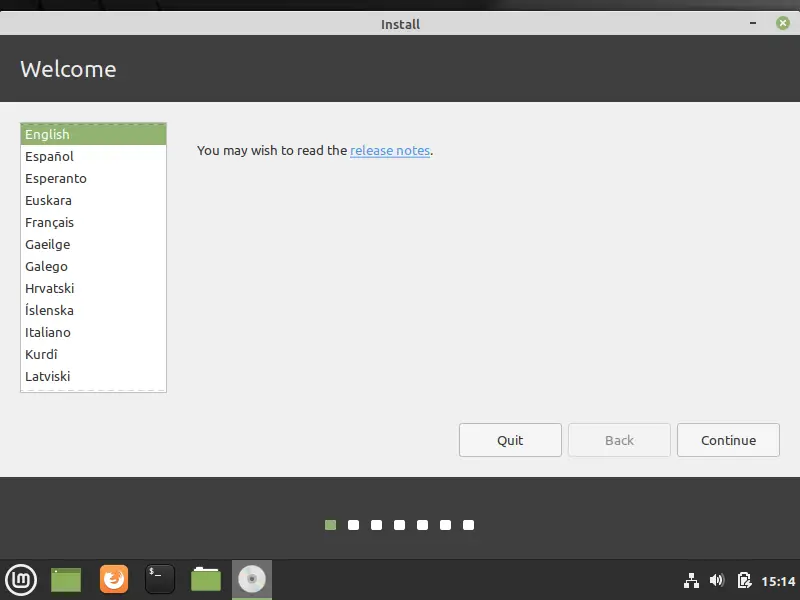
Task: Launch Firefox from the taskbar
Action: (114, 579)
